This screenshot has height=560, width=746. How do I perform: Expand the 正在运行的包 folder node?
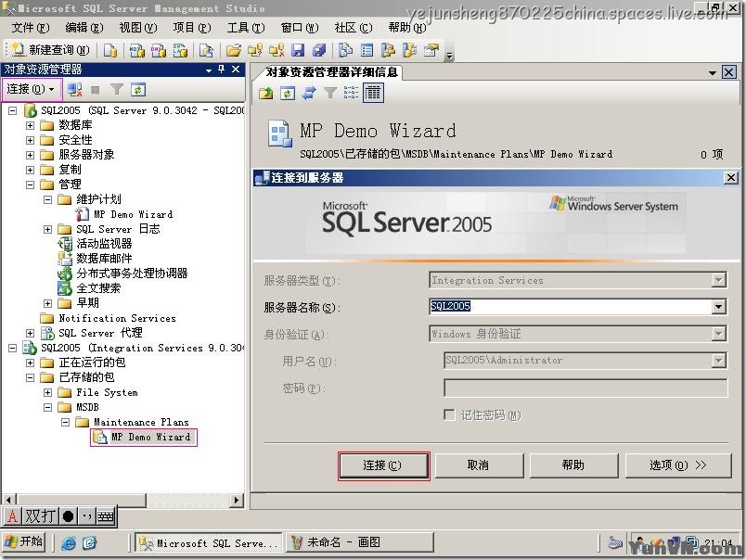[x=30, y=363]
